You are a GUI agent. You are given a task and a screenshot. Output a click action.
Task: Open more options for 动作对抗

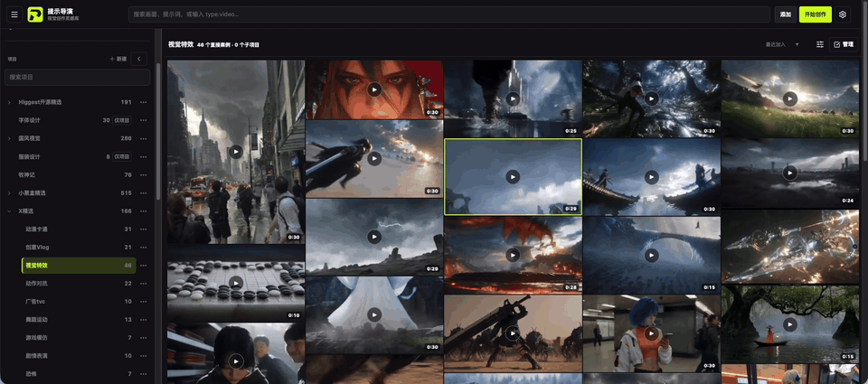coord(144,284)
